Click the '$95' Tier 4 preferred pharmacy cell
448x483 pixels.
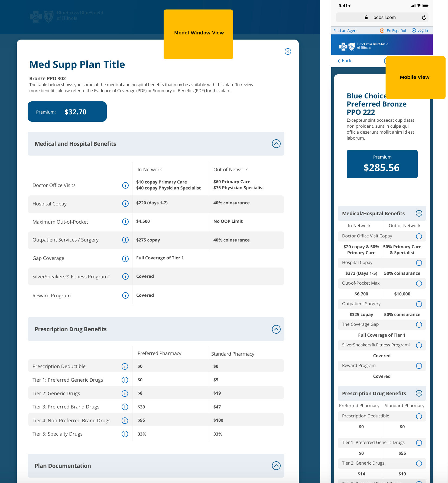coord(141,420)
